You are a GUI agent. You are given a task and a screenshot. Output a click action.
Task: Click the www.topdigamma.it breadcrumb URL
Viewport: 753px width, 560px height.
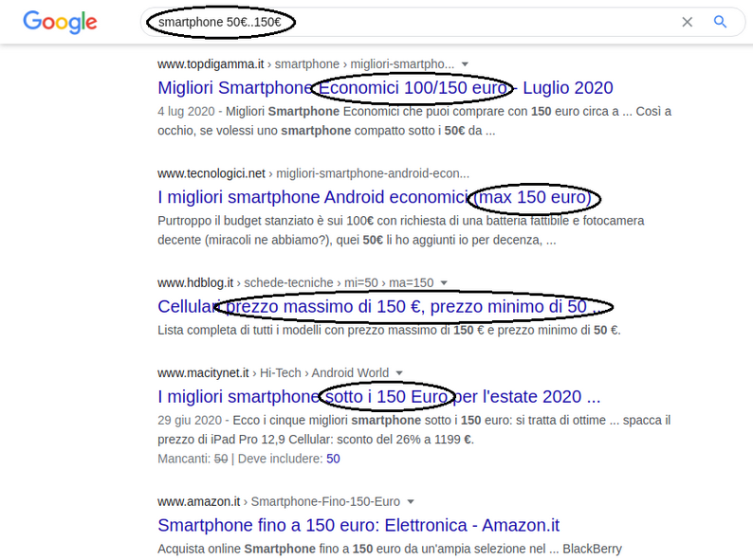point(211,64)
